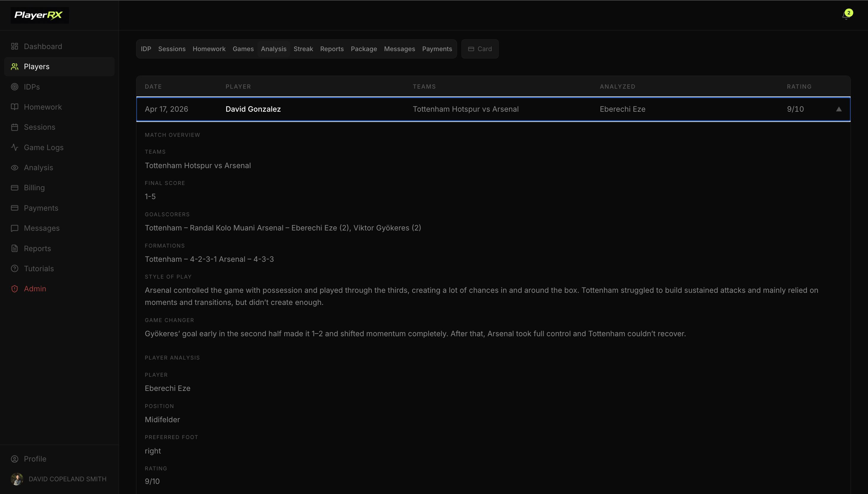Click the 9/10 rating in the table row
868x494 pixels.
pyautogui.click(x=795, y=109)
